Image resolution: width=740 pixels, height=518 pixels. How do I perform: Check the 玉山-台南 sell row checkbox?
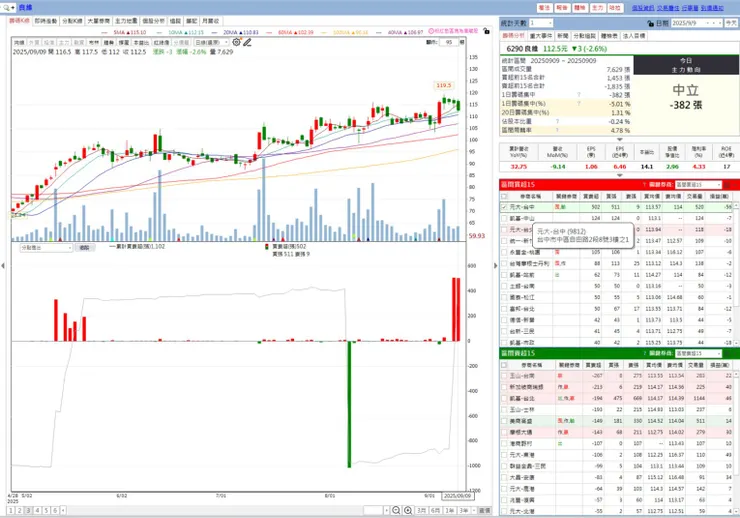(504, 376)
